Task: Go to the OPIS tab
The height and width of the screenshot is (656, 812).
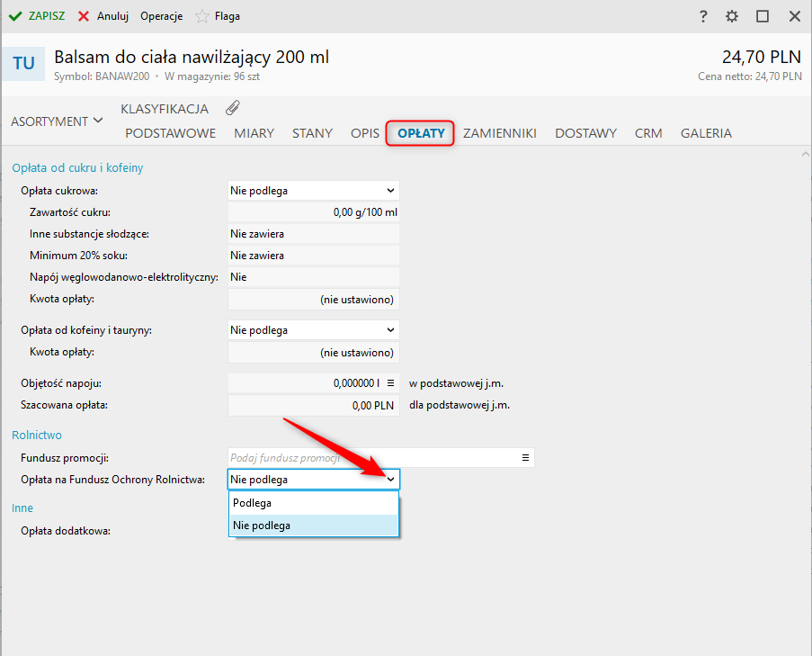Action: (365, 133)
